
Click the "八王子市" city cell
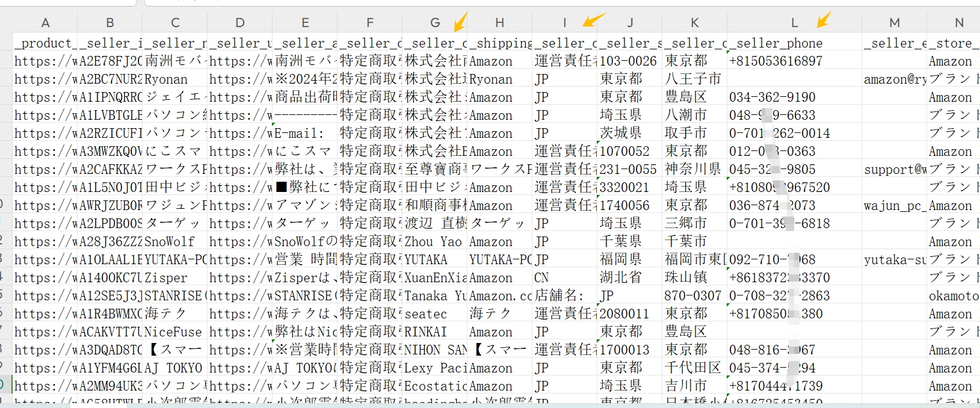[695, 79]
